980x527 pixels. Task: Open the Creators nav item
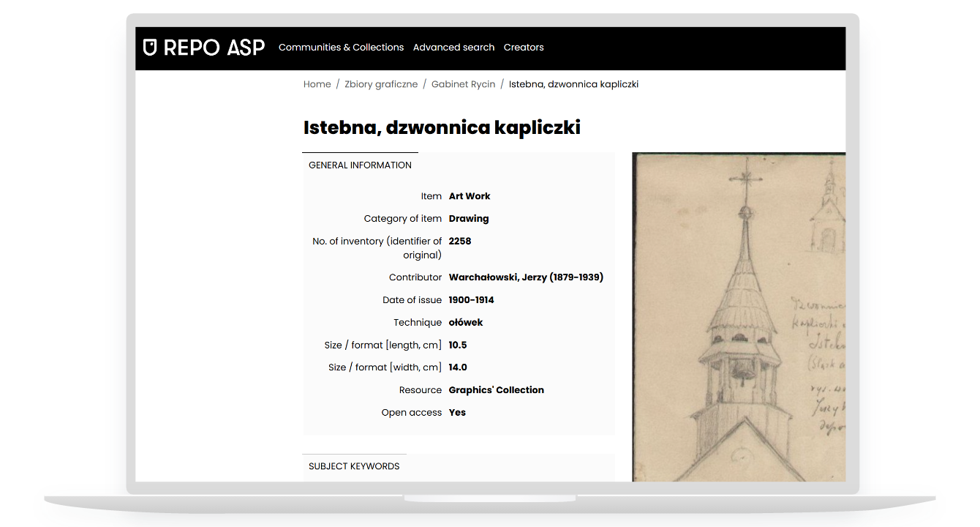(524, 48)
